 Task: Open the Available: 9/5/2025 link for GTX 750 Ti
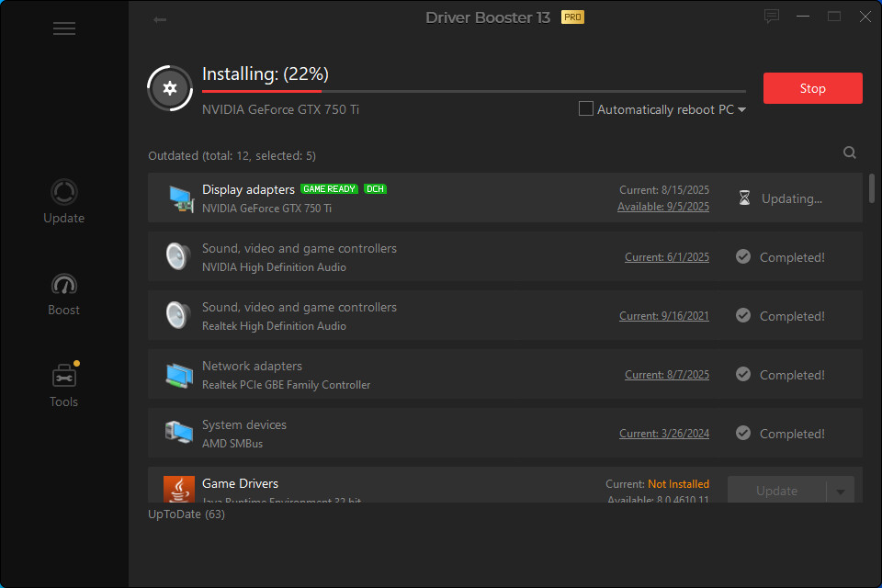tap(663, 206)
